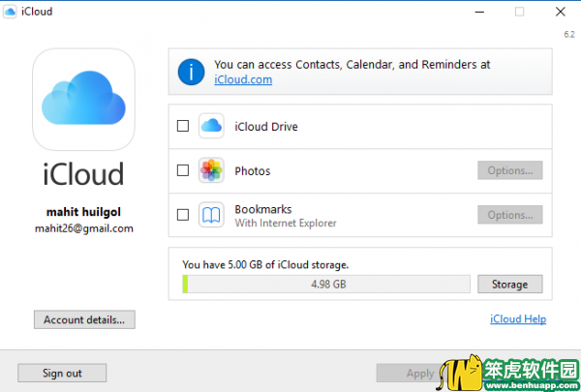Viewport: 581px width, 392px height.
Task: Enable the Photos checkbox
Action: [x=183, y=170]
